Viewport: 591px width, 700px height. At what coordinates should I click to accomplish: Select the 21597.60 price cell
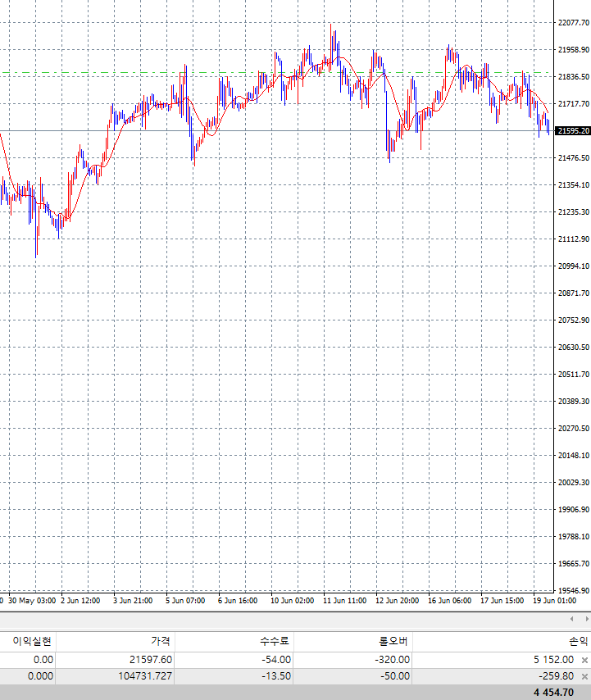(152, 660)
